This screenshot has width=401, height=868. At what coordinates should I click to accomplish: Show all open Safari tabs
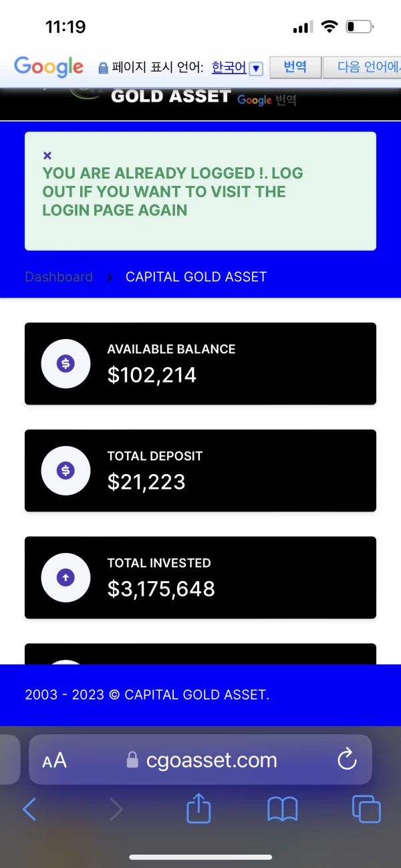tap(366, 810)
